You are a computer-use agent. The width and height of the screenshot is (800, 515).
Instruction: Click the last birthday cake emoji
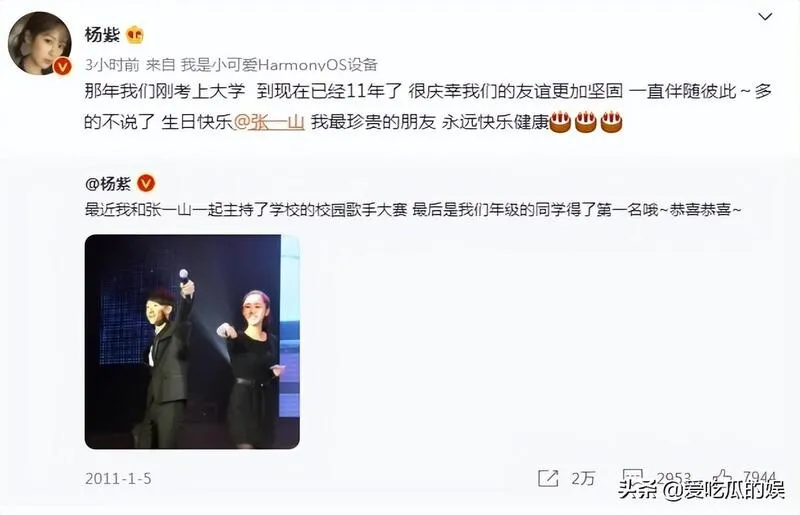pyautogui.click(x=611, y=122)
